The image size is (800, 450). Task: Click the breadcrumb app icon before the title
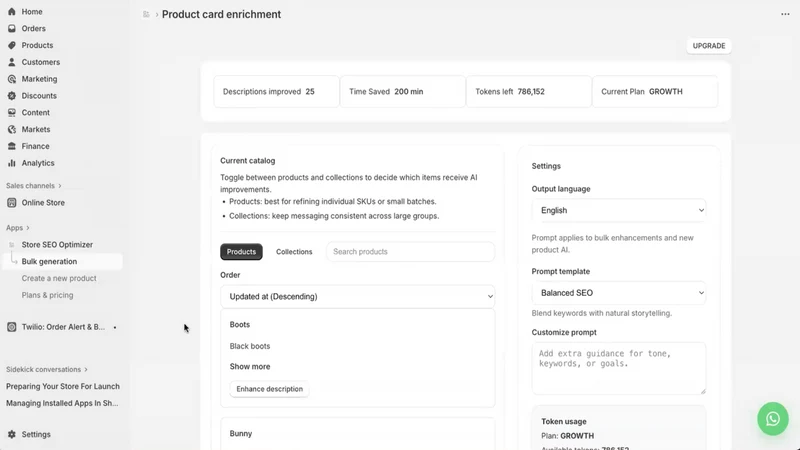pos(146,14)
